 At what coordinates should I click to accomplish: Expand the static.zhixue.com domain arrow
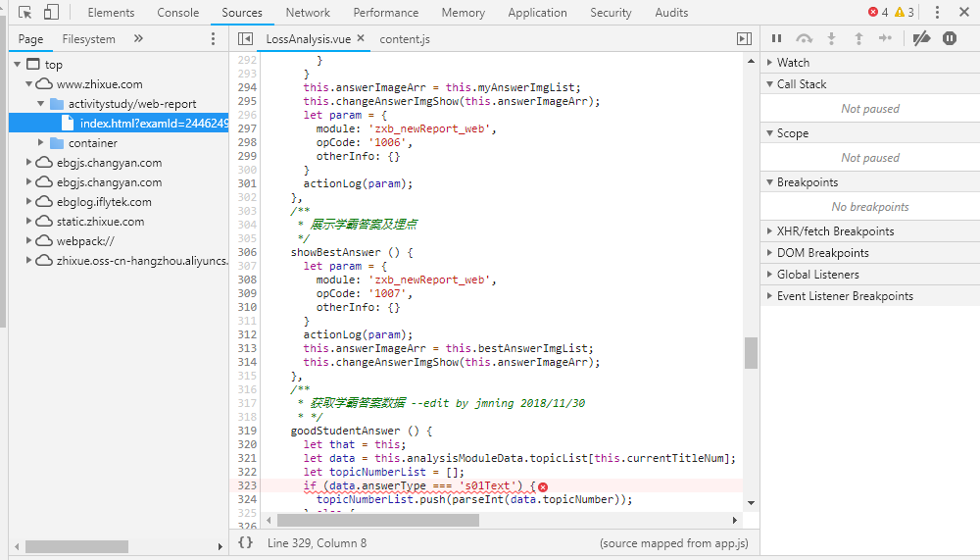pyautogui.click(x=28, y=221)
